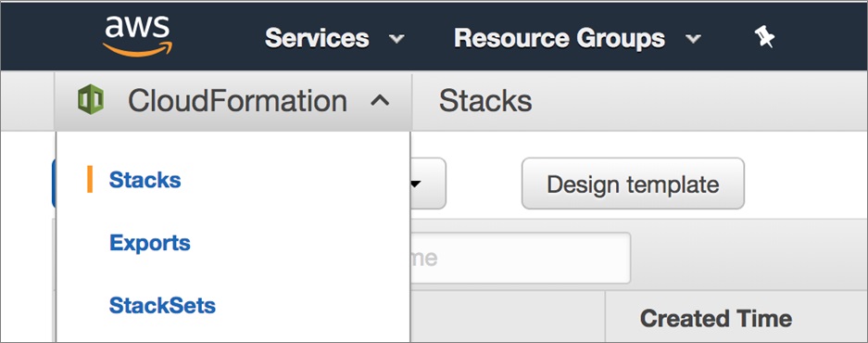Open the Resource Groups menu
The height and width of the screenshot is (343, 868).
pos(560,38)
